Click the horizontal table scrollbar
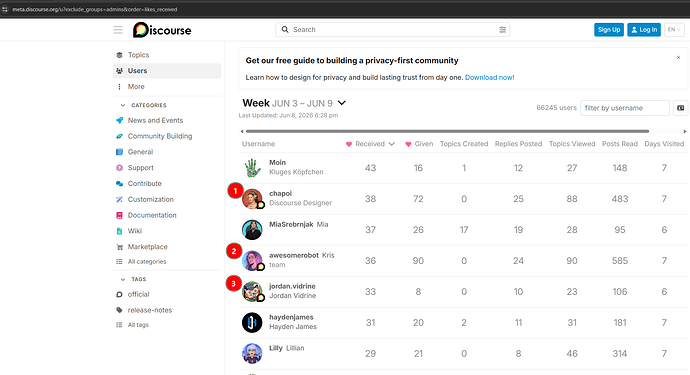Screen dimensions: 690x375 click(x=447, y=131)
